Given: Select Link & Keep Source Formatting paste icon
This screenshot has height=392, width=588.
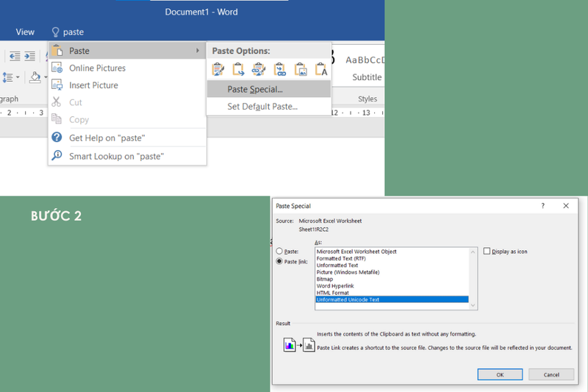Looking at the screenshot, I should [x=259, y=69].
